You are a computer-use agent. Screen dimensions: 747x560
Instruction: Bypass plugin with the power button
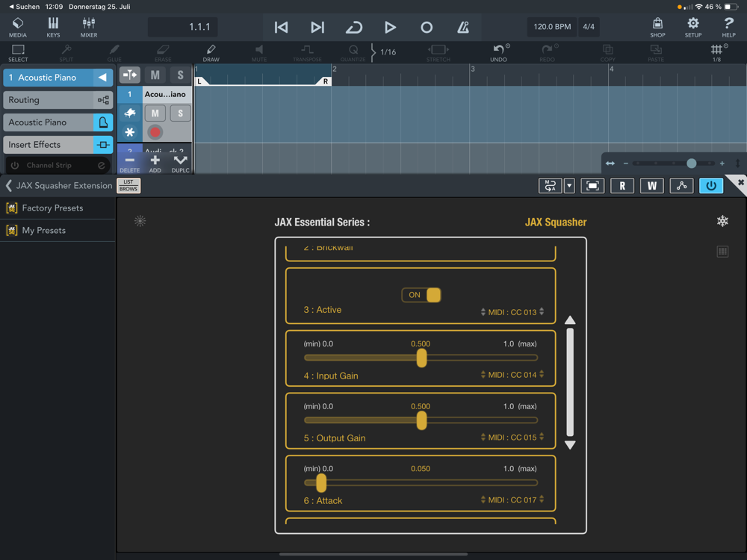(x=711, y=186)
